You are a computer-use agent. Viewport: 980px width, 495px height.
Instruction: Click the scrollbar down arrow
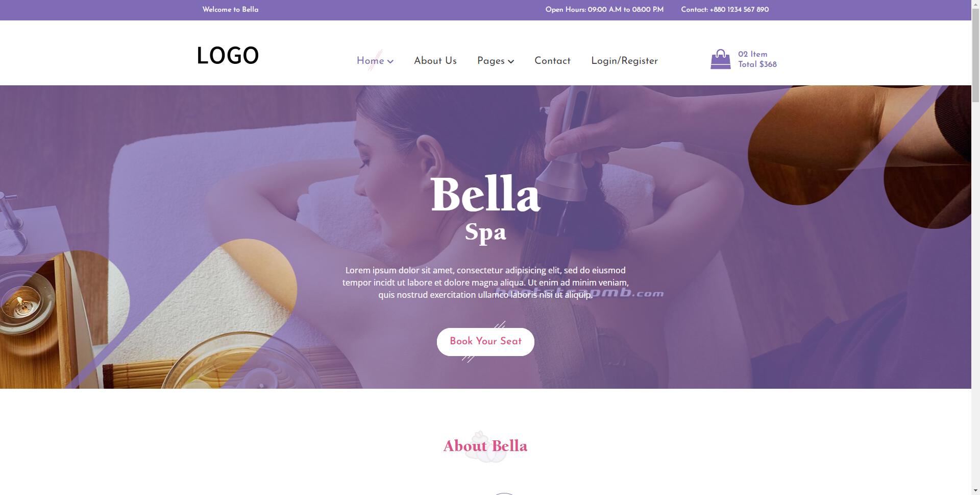(975, 490)
